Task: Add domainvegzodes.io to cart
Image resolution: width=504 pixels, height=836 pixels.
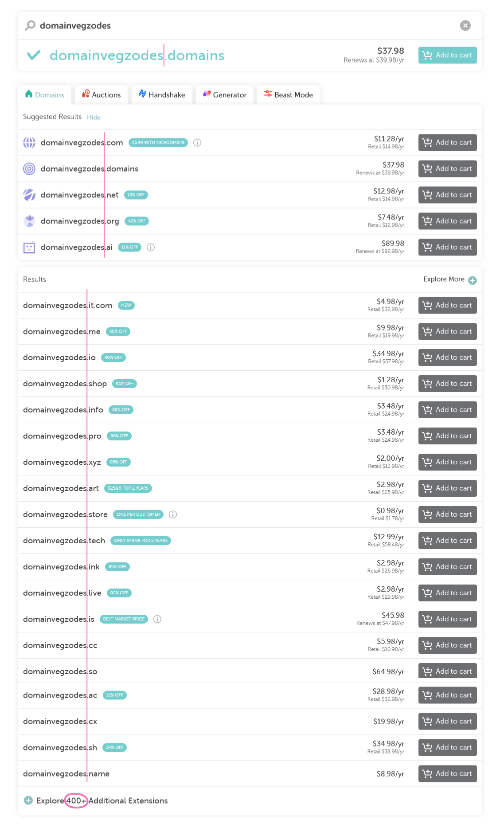Action: point(447,357)
